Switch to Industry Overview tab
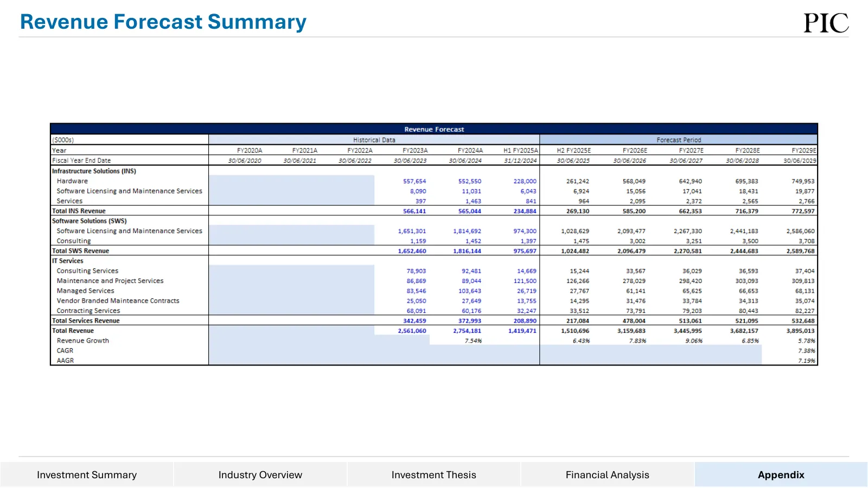Viewport: 868px width, 488px height. [x=260, y=474]
